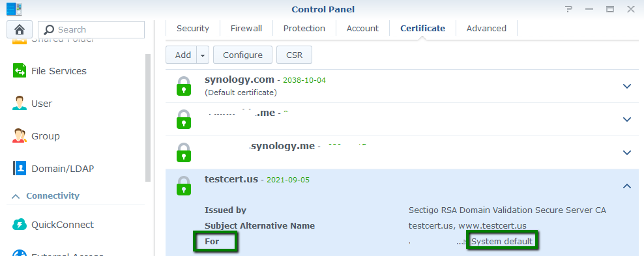The width and height of the screenshot is (644, 256).
Task: Switch to the Advanced tab
Action: tap(486, 28)
